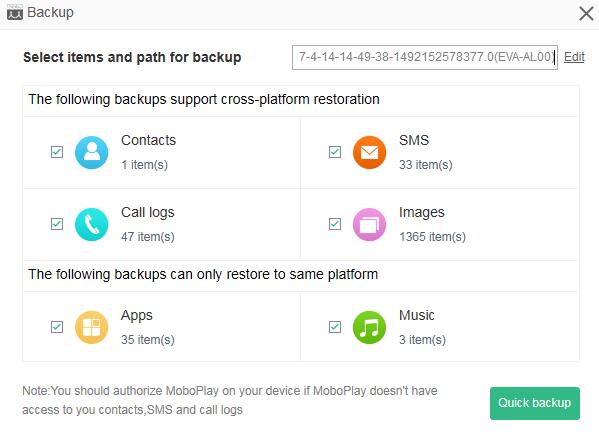The height and width of the screenshot is (442, 599).
Task: Click the orange SMS envelope icon
Action: [369, 152]
